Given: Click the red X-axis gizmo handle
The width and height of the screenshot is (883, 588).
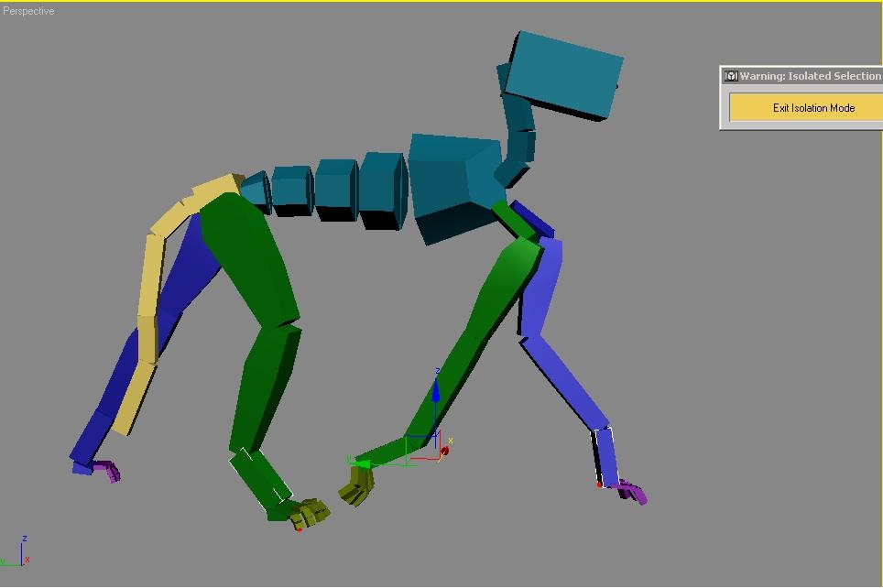Looking at the screenshot, I should pyautogui.click(x=444, y=452).
